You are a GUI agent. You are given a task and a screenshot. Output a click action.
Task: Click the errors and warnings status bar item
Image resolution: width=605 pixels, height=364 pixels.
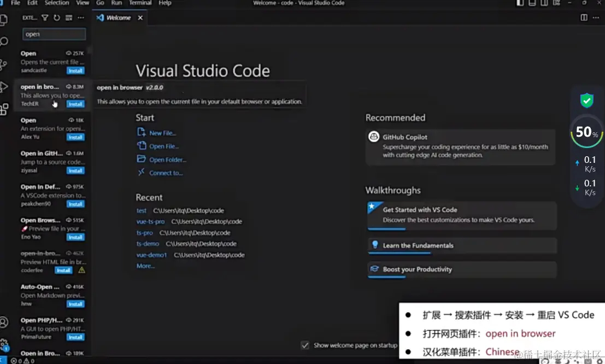point(22,361)
